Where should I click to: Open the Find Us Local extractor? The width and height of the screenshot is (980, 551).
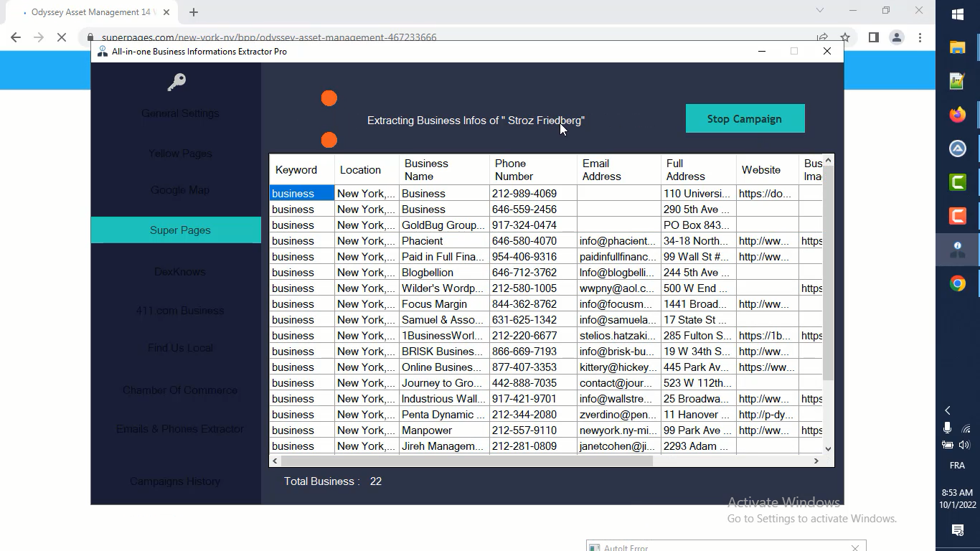tap(180, 348)
